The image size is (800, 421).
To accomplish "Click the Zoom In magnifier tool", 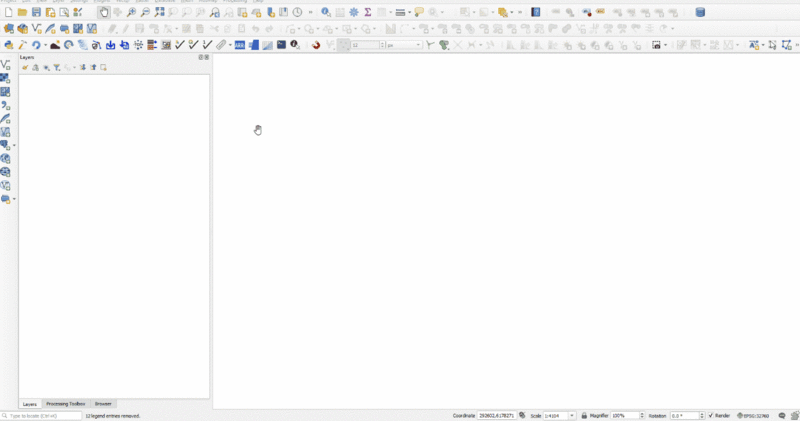I will pyautogui.click(x=132, y=13).
